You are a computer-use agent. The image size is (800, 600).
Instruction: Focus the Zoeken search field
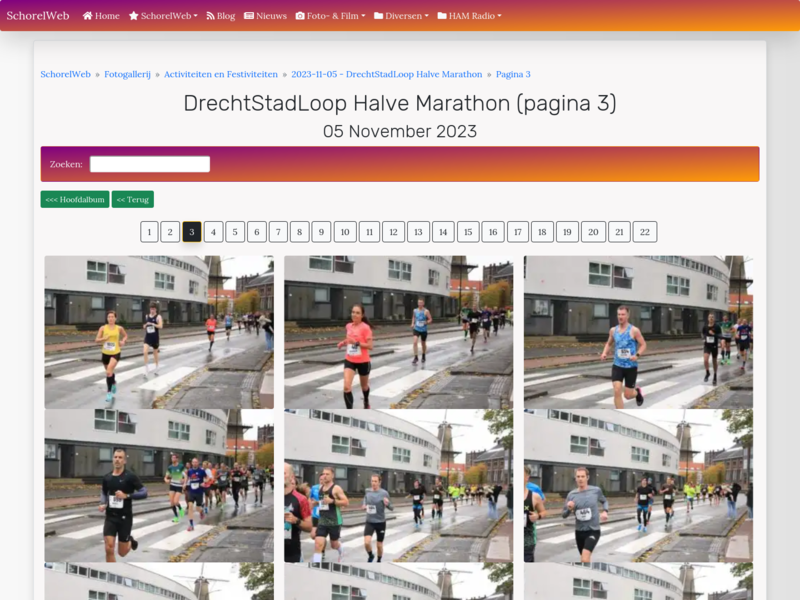click(150, 164)
